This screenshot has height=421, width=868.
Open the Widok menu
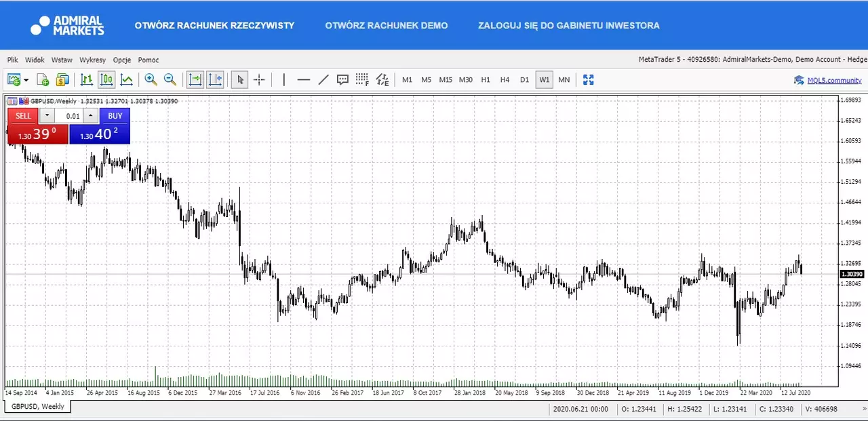[35, 60]
